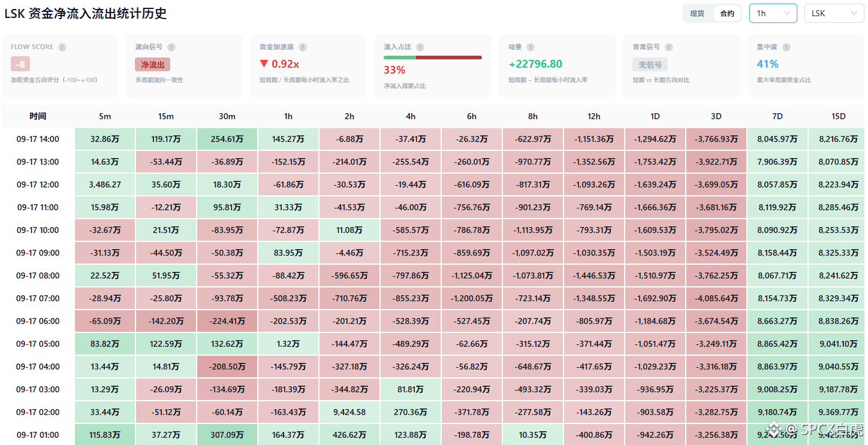This screenshot has width=868, height=445.
Task: Click the 7D column header
Action: click(777, 116)
